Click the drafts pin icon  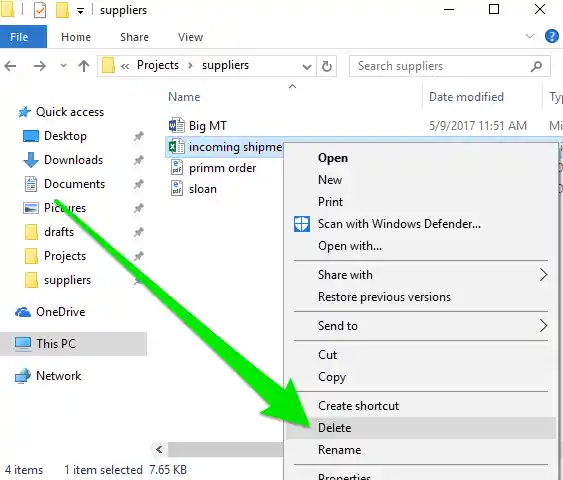[x=139, y=232]
